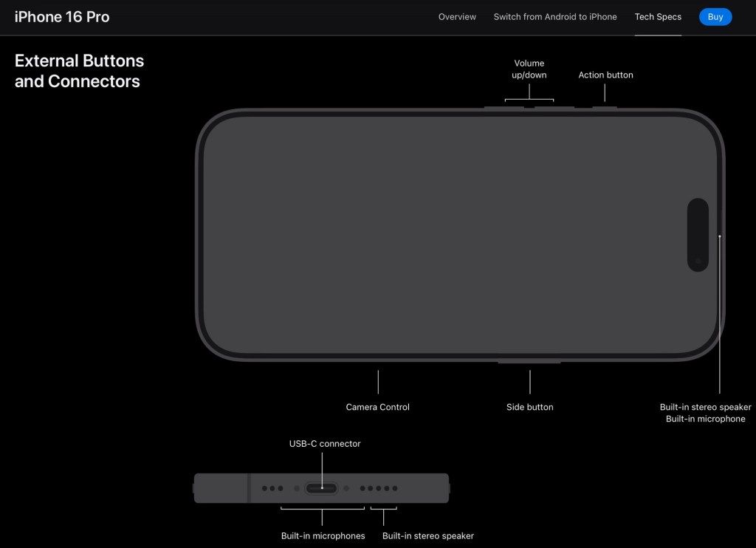Screen dimensions: 756x548
Task: Click the action button on the phone's top edge
Action: coord(605,107)
